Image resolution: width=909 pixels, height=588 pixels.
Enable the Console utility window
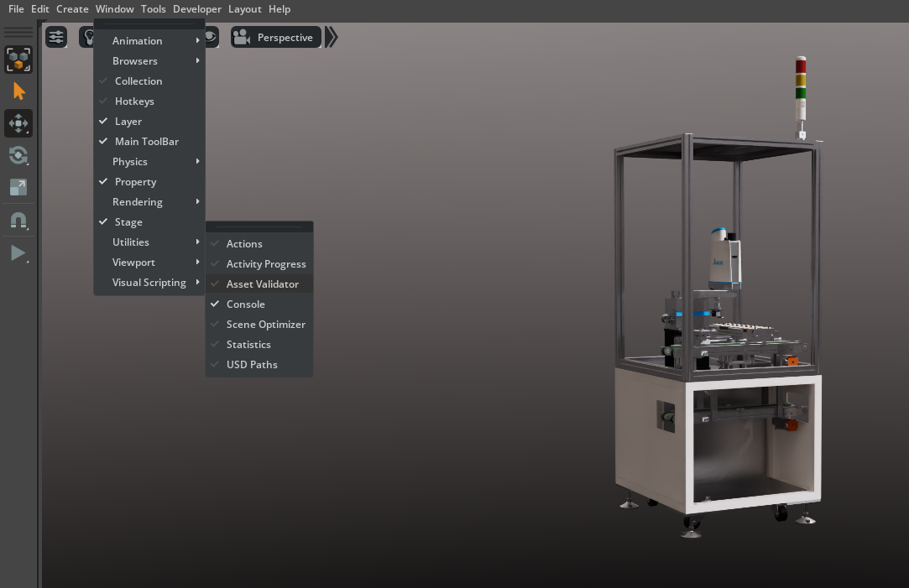coord(245,304)
